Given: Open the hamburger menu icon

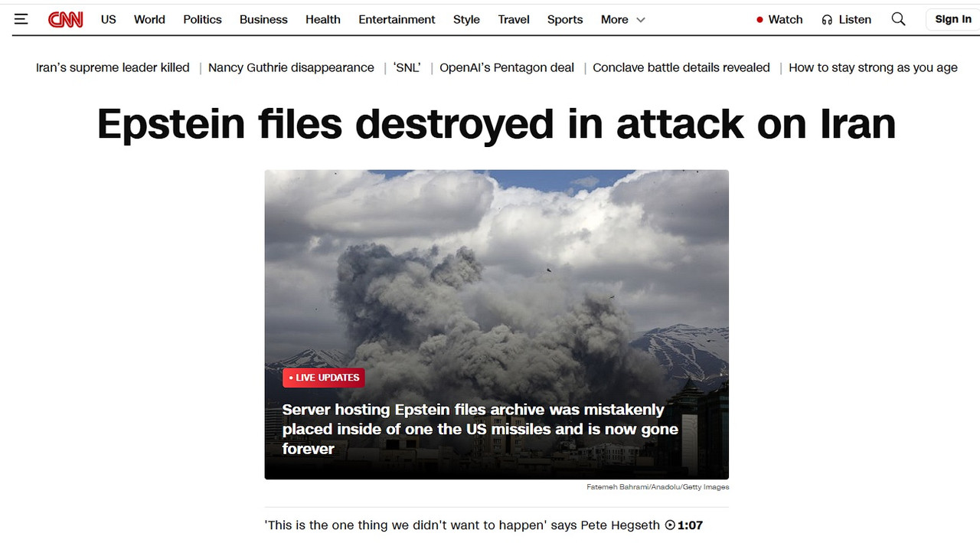Looking at the screenshot, I should coord(21,19).
